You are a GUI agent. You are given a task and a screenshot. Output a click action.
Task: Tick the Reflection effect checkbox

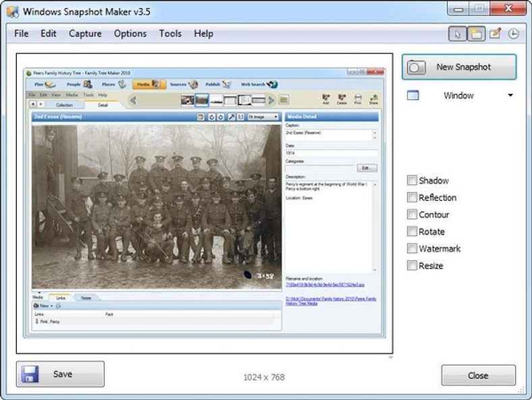coord(412,198)
